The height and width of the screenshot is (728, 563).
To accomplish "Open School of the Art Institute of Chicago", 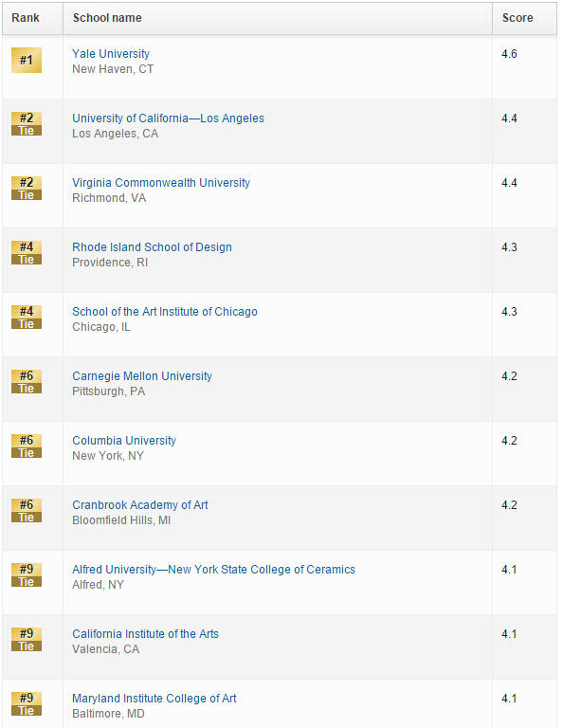I will (164, 312).
